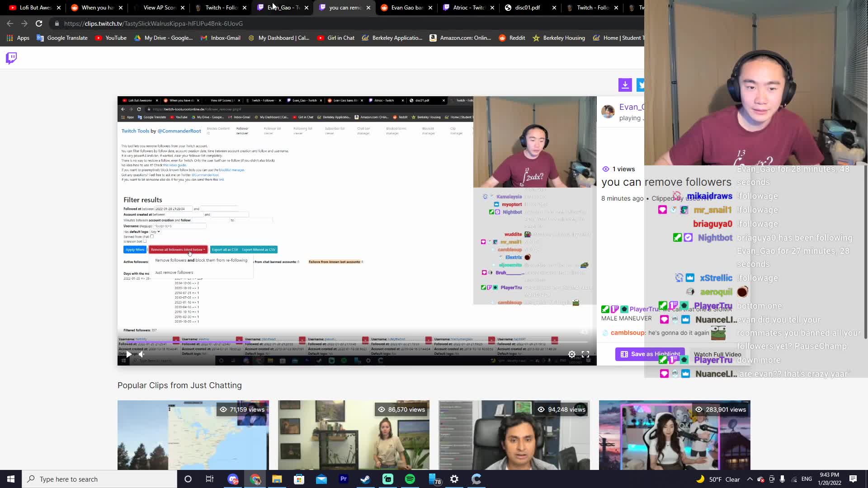Open Windows Settings from the taskbar
The width and height of the screenshot is (868, 488).
pyautogui.click(x=454, y=479)
